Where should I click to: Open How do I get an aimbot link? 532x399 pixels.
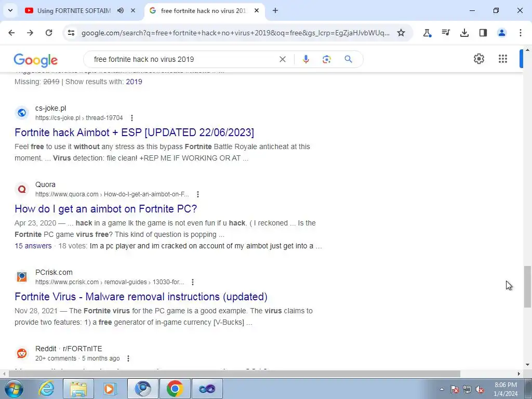pos(106,209)
